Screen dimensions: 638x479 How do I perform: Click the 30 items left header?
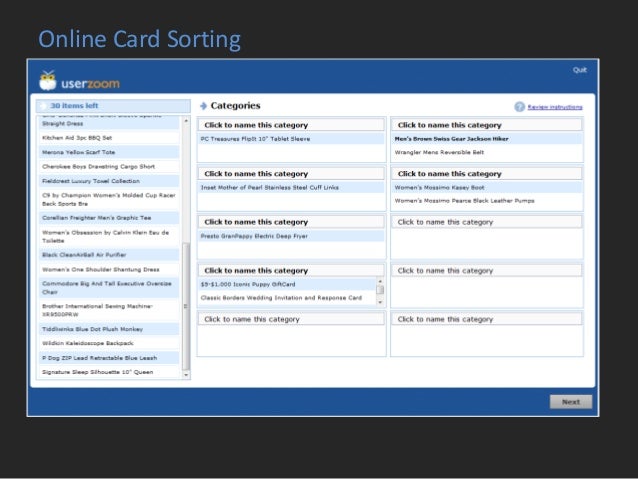coord(113,106)
